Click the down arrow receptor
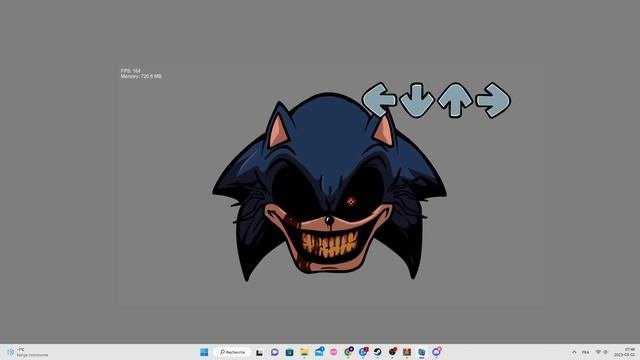Viewport: 640px width, 360px height. click(417, 100)
